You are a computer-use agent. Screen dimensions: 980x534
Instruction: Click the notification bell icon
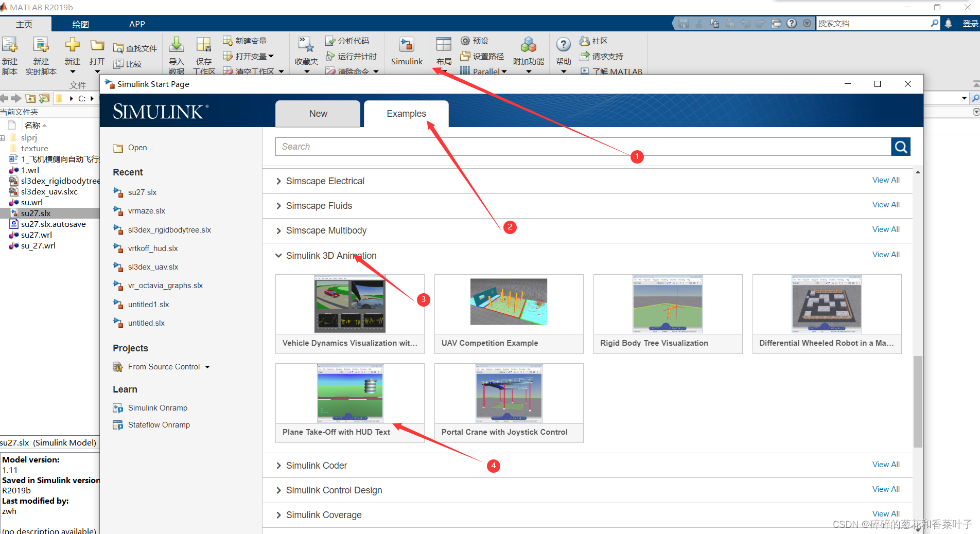click(x=949, y=23)
